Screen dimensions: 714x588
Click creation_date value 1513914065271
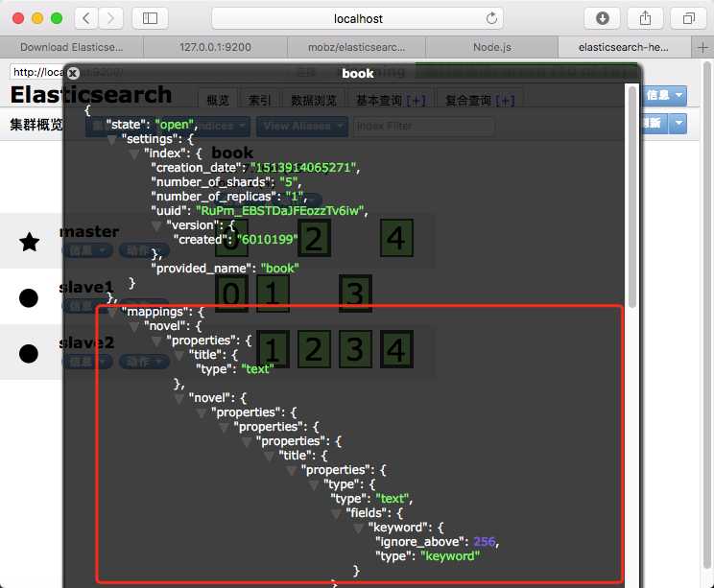click(303, 168)
